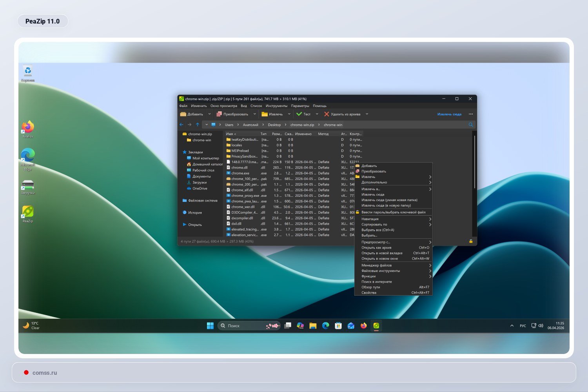Click the Desktop breadcrumb in path bar
The image size is (588, 392).
(274, 125)
